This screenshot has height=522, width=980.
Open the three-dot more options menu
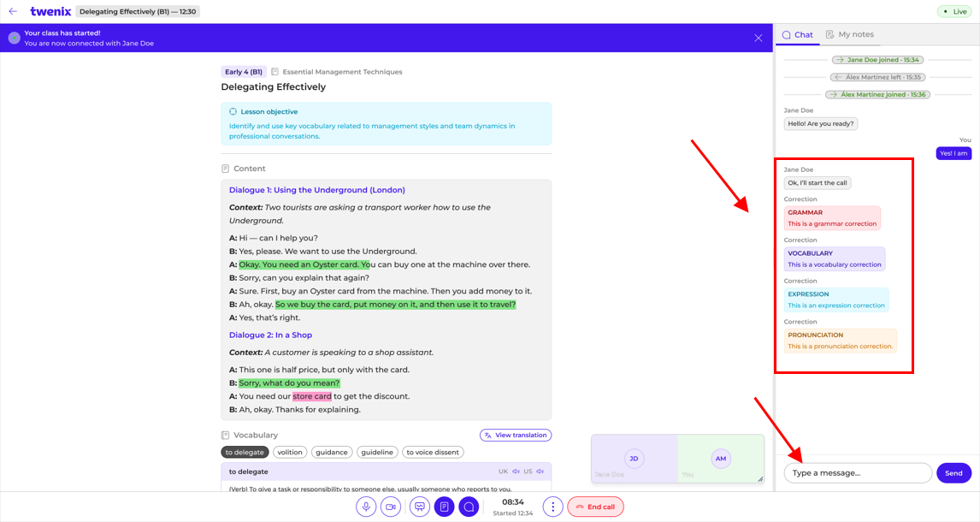point(552,507)
